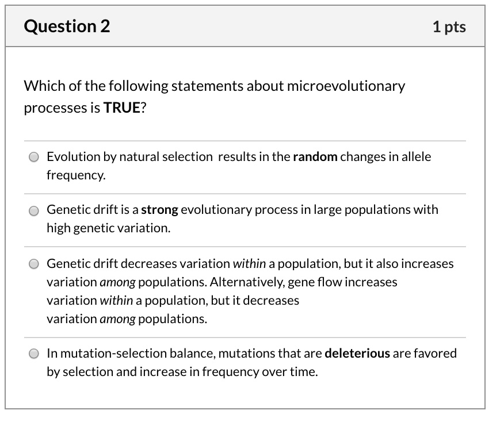The image size is (504, 437).
Task: Click the "Evolution by natural selection" answer text
Action: point(129,157)
